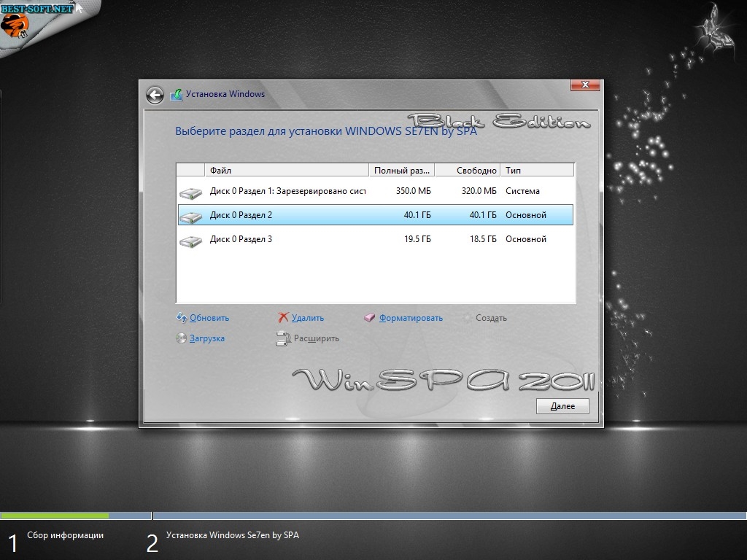Select the Диск 0 Раздел 3 row

pos(376,239)
